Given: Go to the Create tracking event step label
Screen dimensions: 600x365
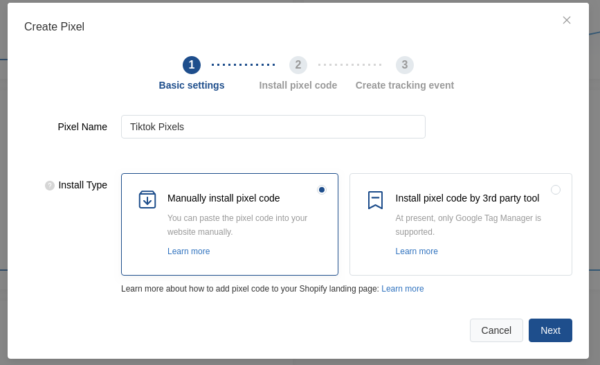Looking at the screenshot, I should [404, 85].
